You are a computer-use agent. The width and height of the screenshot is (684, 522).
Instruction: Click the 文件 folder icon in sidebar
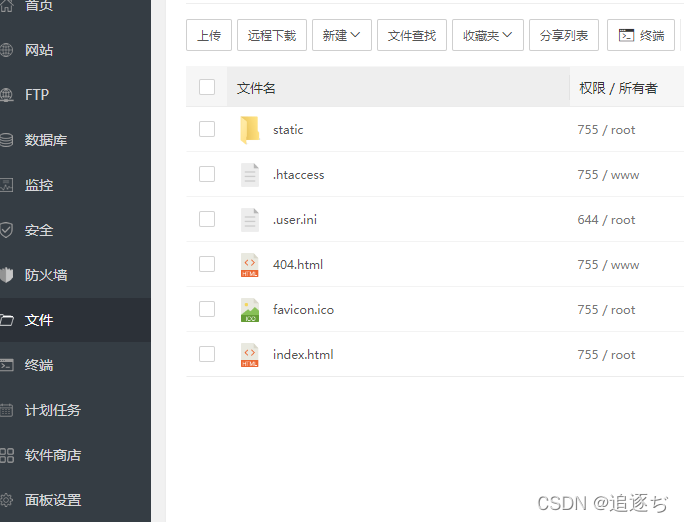pos(6,320)
